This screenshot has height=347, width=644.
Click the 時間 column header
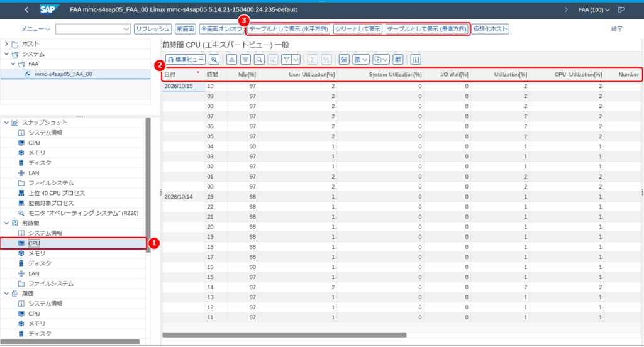click(x=216, y=75)
